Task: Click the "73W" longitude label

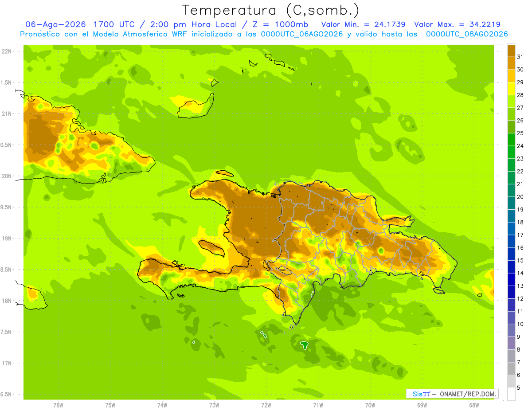Action: (214, 405)
